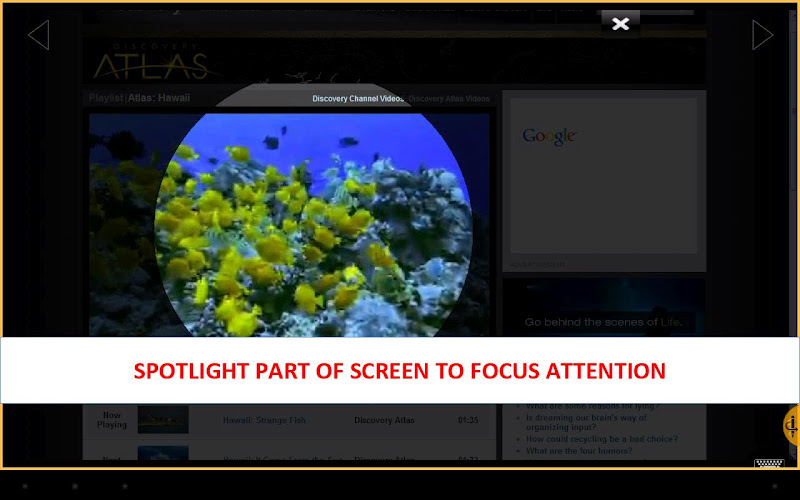The height and width of the screenshot is (500, 800).
Task: Open the orange tool tab on the right edge
Action: (792, 426)
